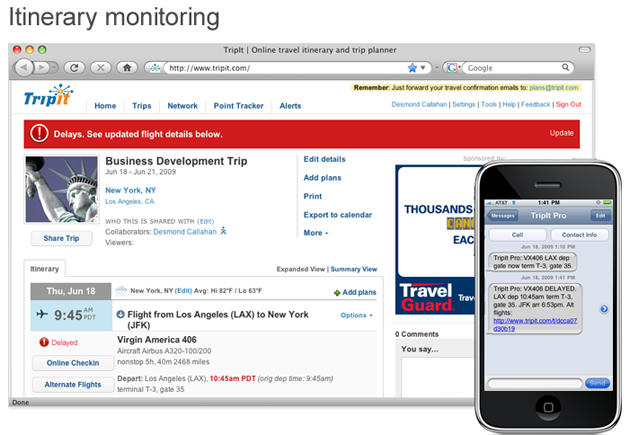The height and width of the screenshot is (435, 630).
Task: Tap the Call button on iPhone
Action: (518, 235)
